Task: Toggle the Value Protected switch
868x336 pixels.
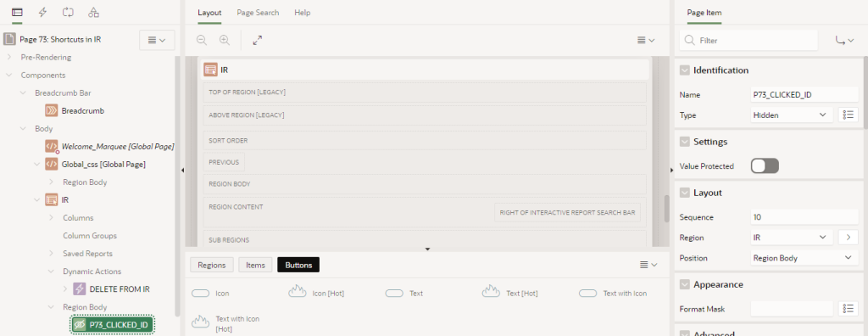Action: coord(765,165)
